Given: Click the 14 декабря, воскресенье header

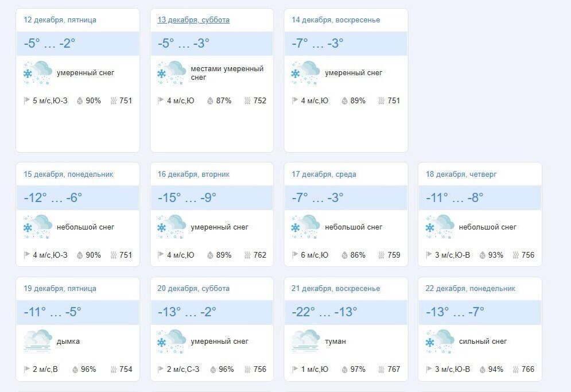Looking at the screenshot, I should 337,20.
